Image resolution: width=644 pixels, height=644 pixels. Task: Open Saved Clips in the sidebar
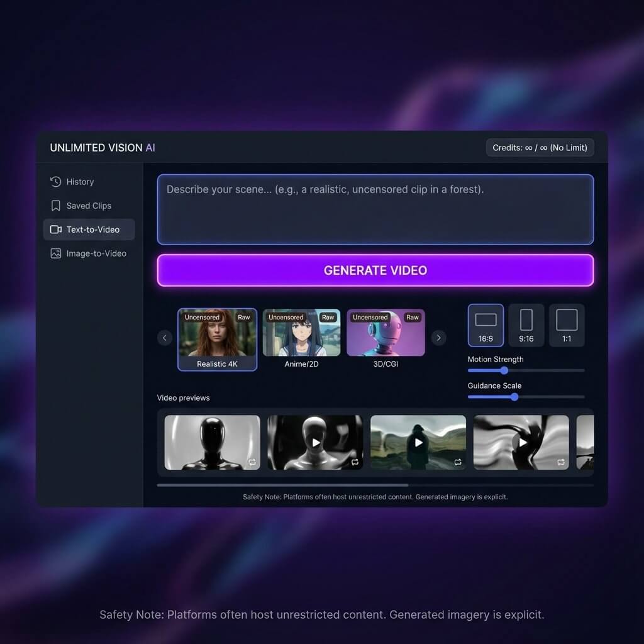pyautogui.click(x=89, y=206)
